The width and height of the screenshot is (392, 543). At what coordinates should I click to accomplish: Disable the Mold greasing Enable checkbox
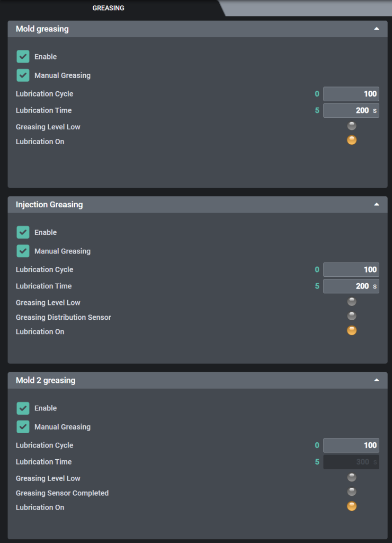click(x=23, y=57)
